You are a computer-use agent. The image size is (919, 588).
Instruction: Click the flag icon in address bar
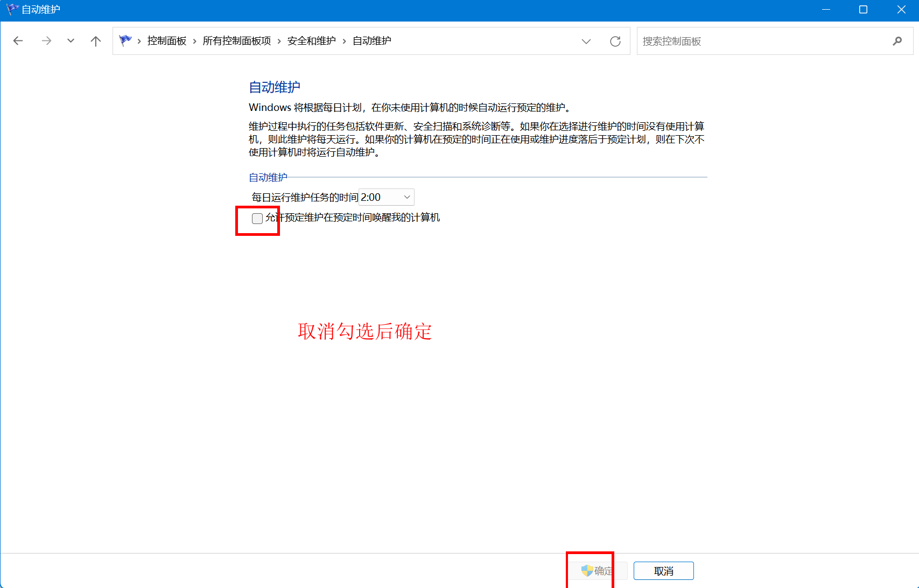tap(125, 41)
